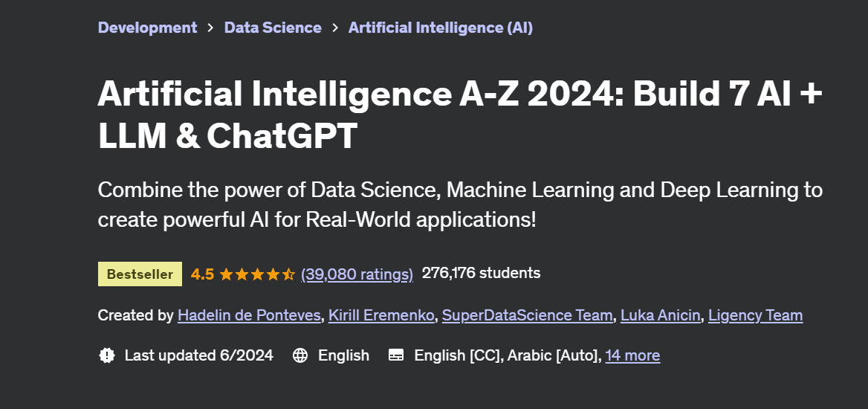Image resolution: width=868 pixels, height=409 pixels.
Task: Click the last updated badge icon
Action: coord(107,355)
